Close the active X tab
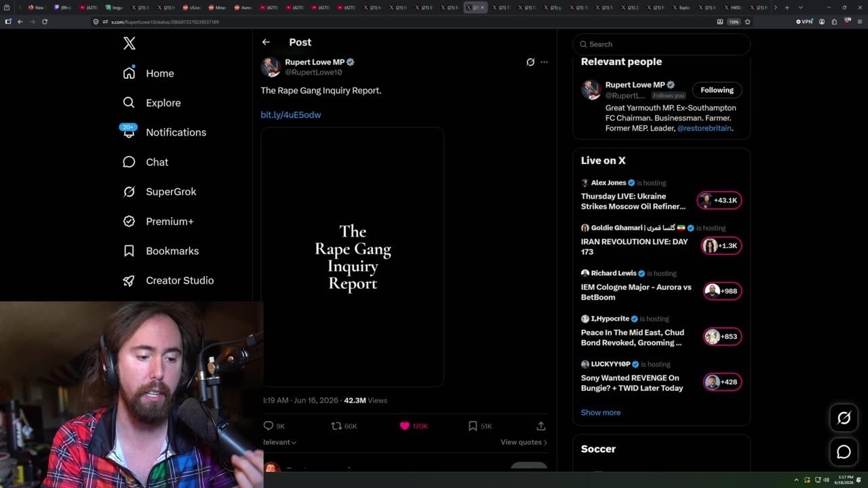868x488 pixels. coord(482,7)
